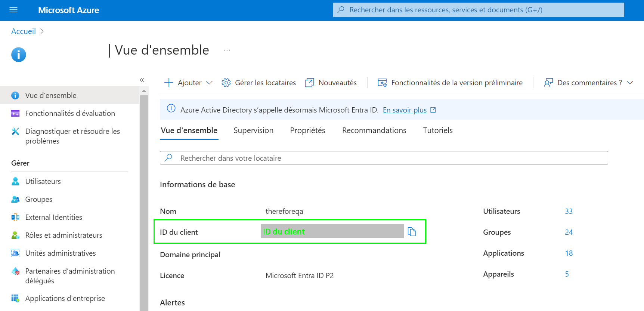Collapse the left navigation with double chevron
The height and width of the screenshot is (311, 644).
tap(142, 80)
